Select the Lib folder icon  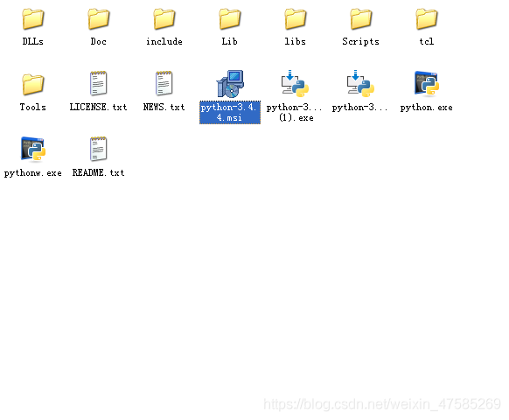229,18
